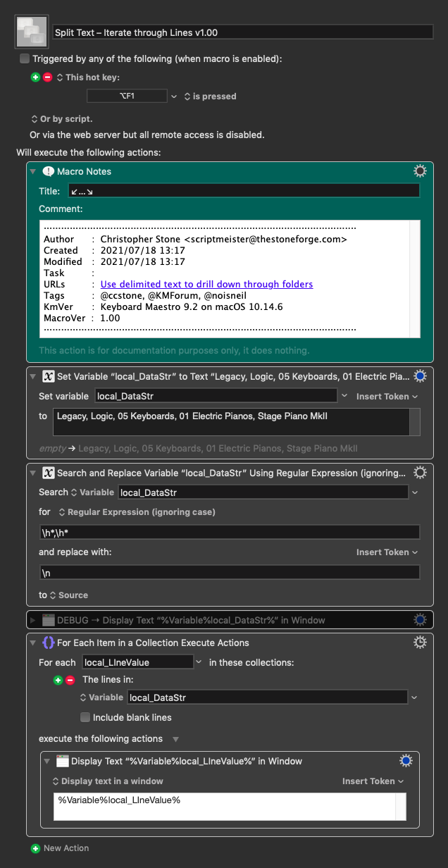The image size is (448, 868).
Task: Collapse the Set Variable local_DataStr action
Action: [x=32, y=376]
